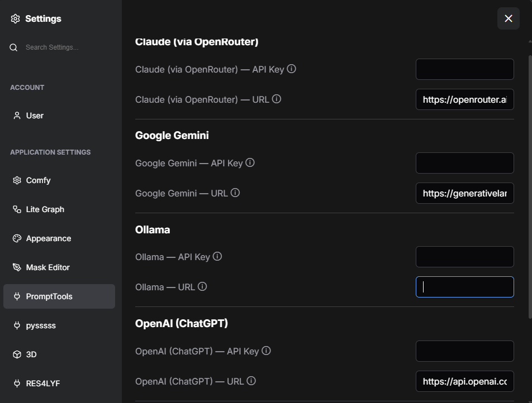The width and height of the screenshot is (532, 403).
Task: Click the Lite Graph nodes icon
Action: 17,209
